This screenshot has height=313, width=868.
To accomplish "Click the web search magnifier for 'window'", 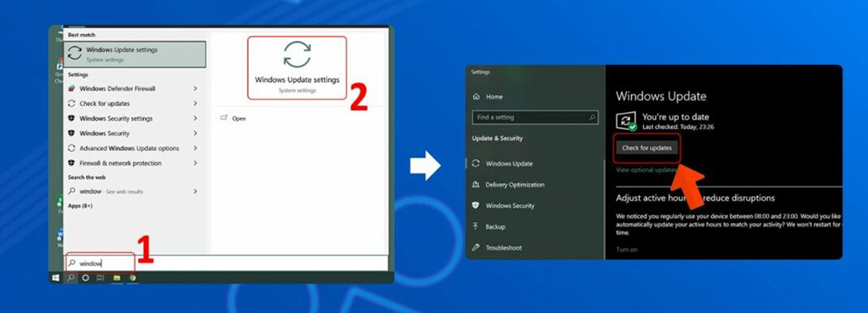I will point(71,192).
